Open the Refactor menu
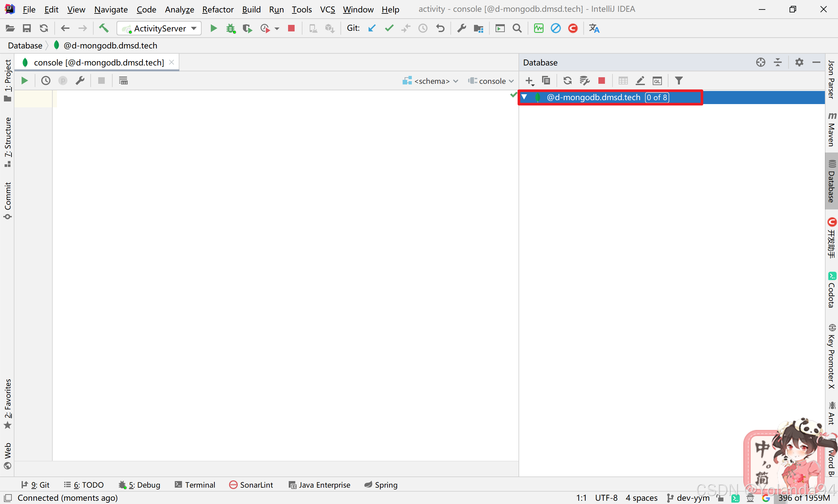838x504 pixels. point(217,9)
